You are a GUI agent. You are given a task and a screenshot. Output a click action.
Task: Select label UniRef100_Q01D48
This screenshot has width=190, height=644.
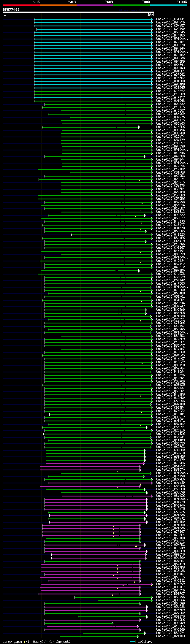pos(170,101)
